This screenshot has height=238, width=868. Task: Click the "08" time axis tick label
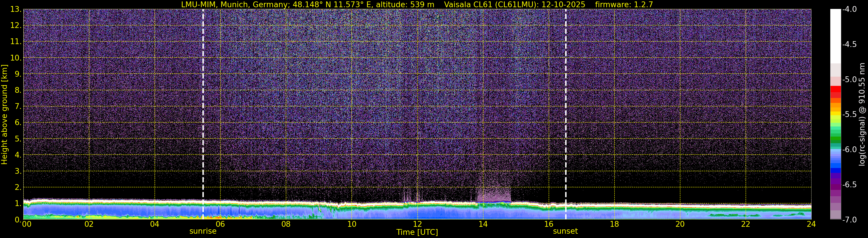click(x=286, y=224)
